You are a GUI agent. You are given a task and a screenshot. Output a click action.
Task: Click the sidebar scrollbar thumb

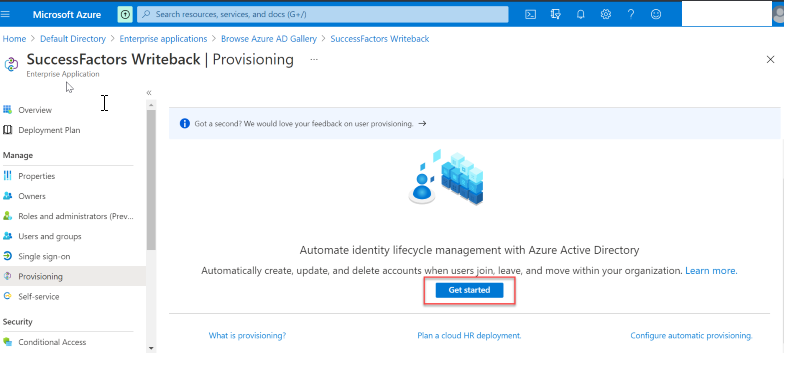[x=151, y=179]
